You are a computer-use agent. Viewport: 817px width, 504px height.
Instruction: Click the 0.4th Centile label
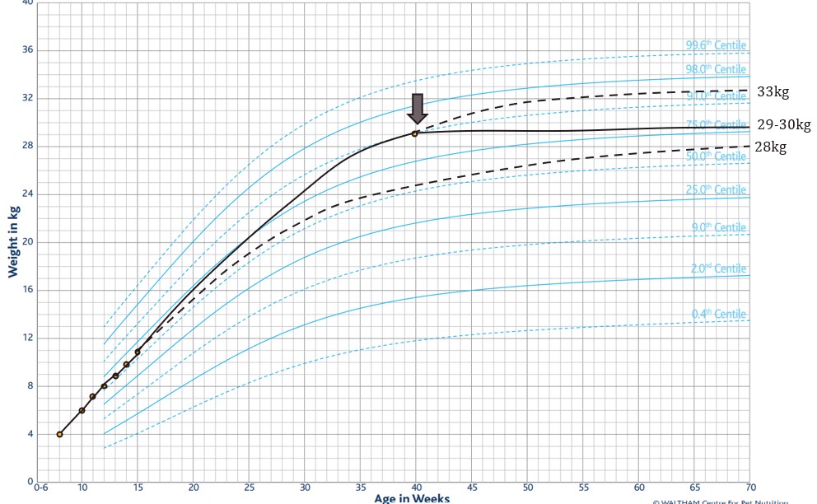[x=718, y=314]
